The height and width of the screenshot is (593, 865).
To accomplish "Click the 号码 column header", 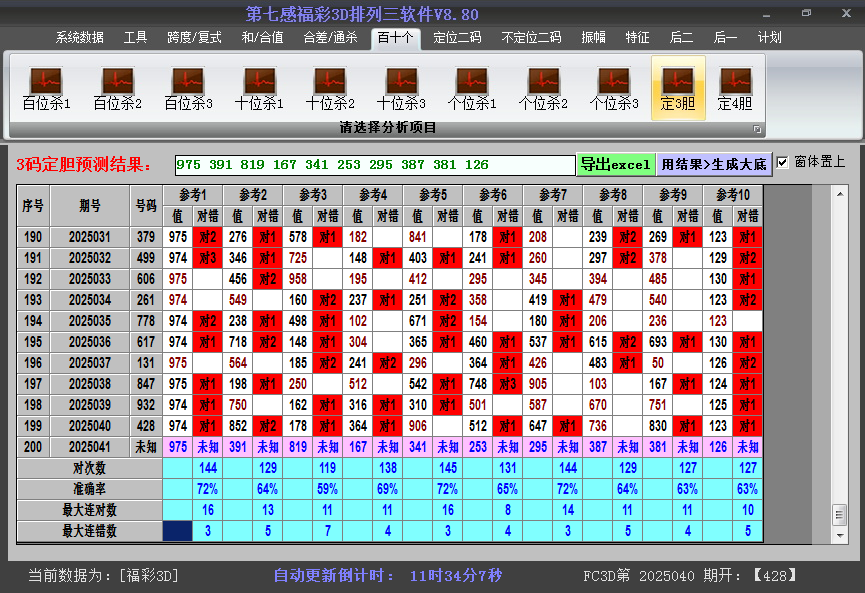I will pyautogui.click(x=146, y=206).
